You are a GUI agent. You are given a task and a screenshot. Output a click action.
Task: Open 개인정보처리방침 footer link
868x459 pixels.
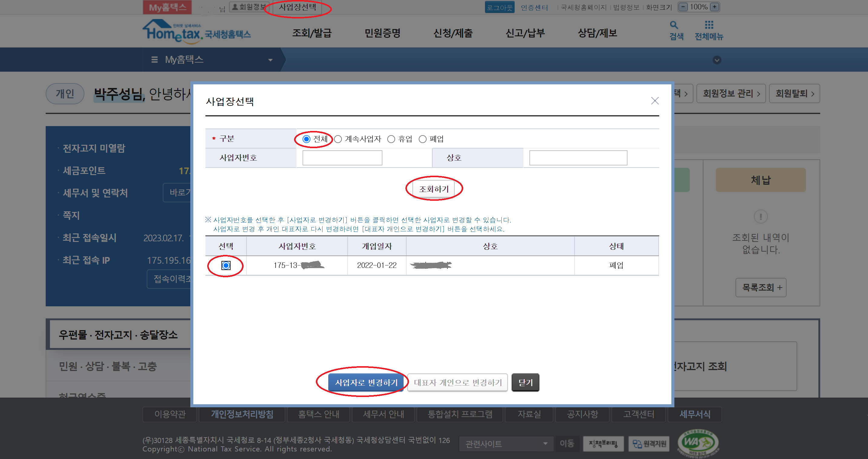(x=242, y=414)
